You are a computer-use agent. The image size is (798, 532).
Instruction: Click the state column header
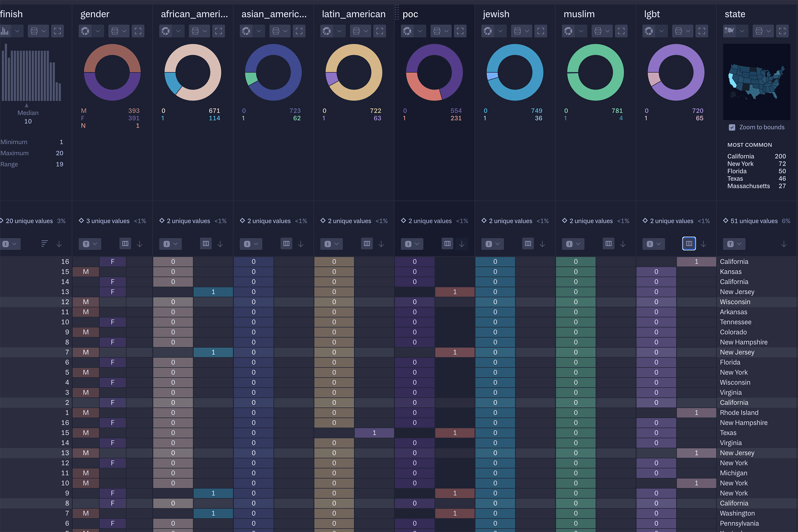734,14
